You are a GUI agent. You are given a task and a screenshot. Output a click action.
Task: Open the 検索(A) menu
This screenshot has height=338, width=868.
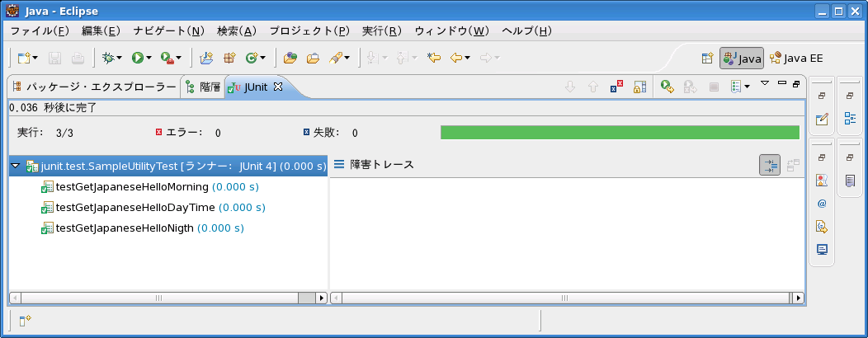237,31
